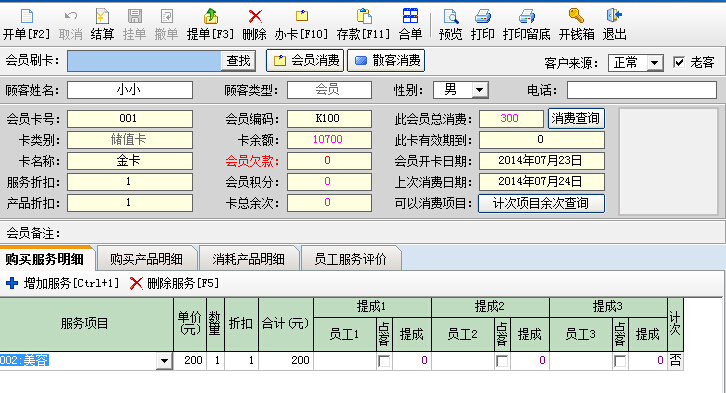Click the 查找 search button

point(238,61)
